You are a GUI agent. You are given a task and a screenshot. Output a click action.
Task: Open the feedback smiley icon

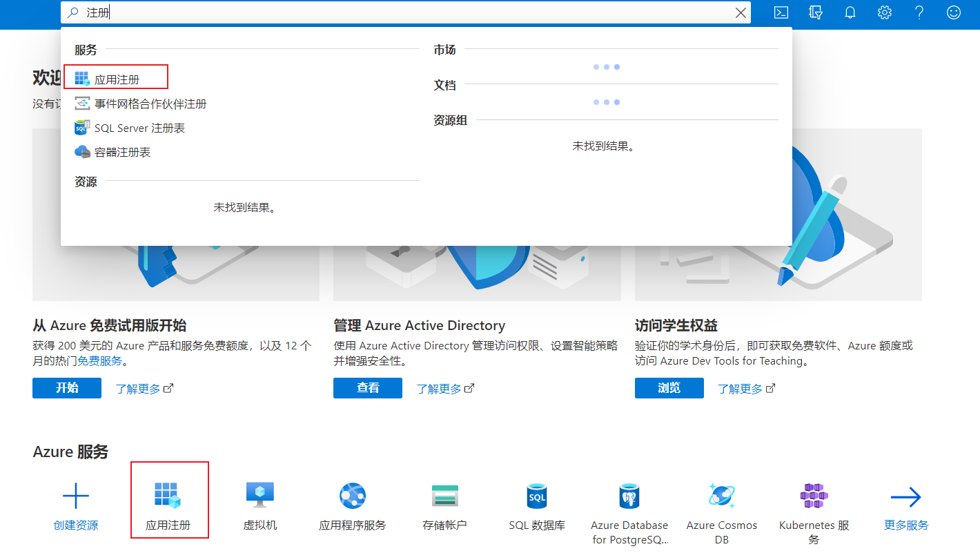point(954,12)
